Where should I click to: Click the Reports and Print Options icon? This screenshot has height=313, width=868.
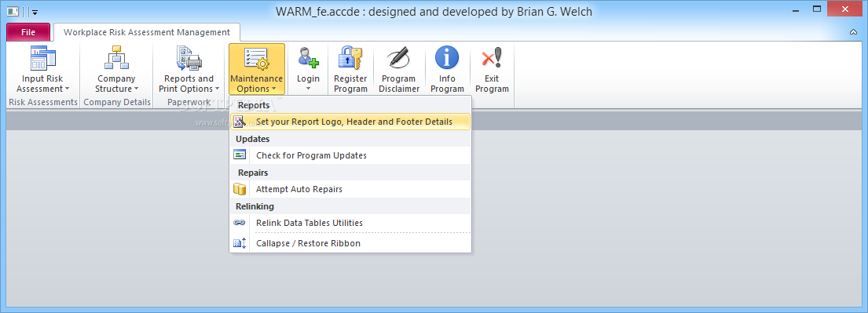189,58
